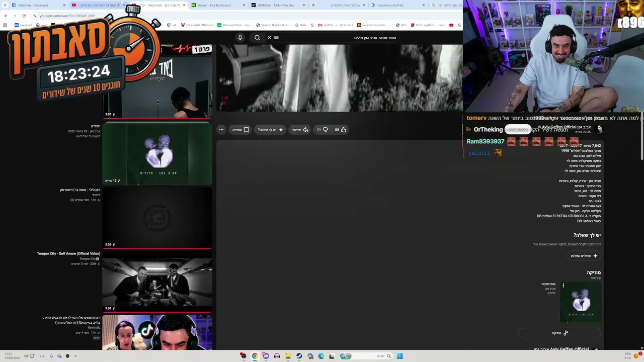Like the video showing 85 likes
644x362 pixels.
[341, 130]
